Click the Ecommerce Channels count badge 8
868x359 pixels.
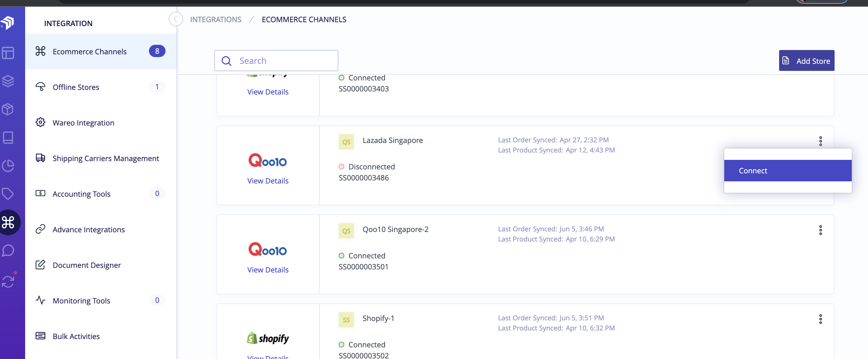(157, 51)
